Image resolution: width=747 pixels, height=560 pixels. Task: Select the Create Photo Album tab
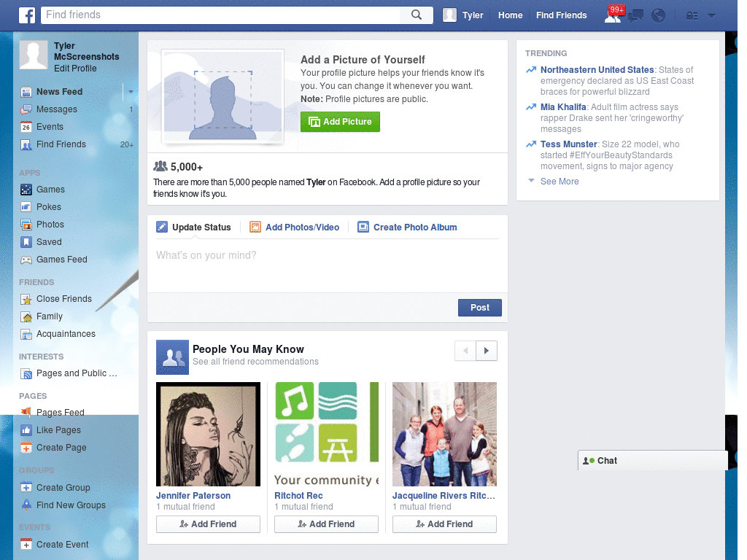coord(407,227)
